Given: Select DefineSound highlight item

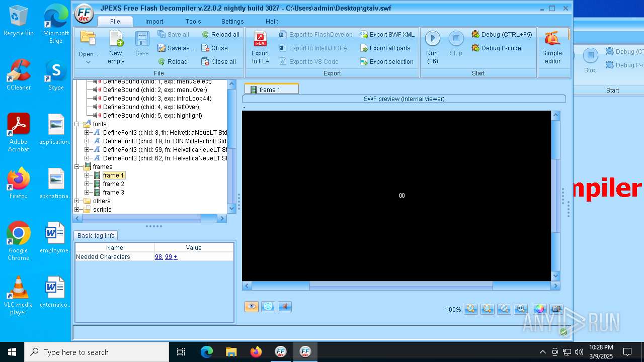Looking at the screenshot, I should point(152,116).
